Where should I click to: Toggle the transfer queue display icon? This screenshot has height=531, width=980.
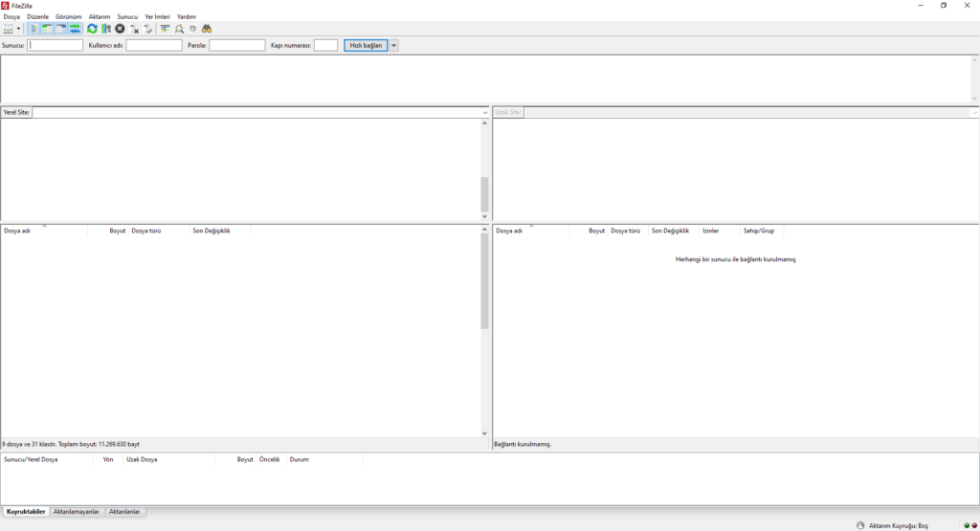75,29
